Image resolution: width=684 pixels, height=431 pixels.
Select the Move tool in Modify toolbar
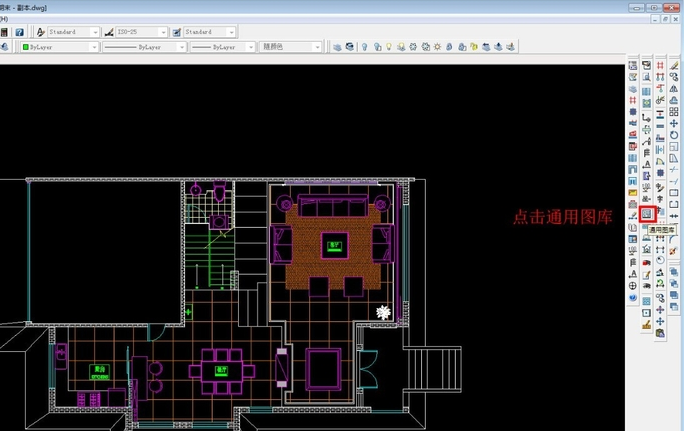(674, 123)
